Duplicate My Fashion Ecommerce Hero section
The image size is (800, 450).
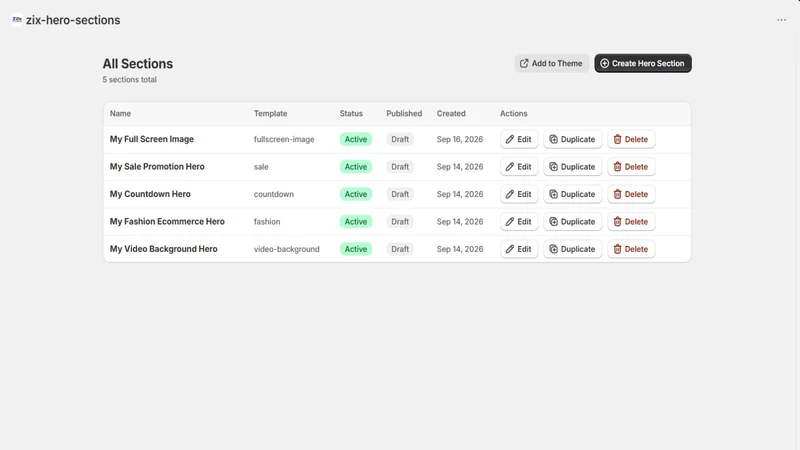572,222
